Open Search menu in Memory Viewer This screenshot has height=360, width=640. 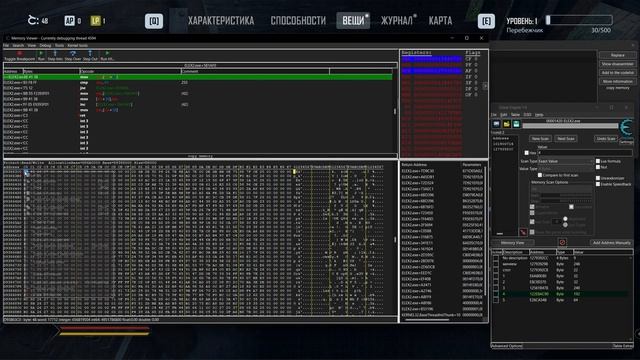pyautogui.click(x=18, y=45)
